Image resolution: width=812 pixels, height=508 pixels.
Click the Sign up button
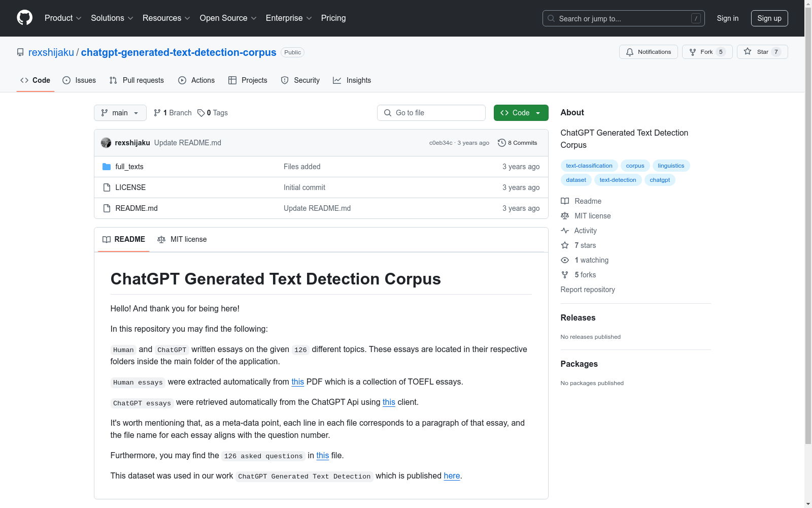769,18
